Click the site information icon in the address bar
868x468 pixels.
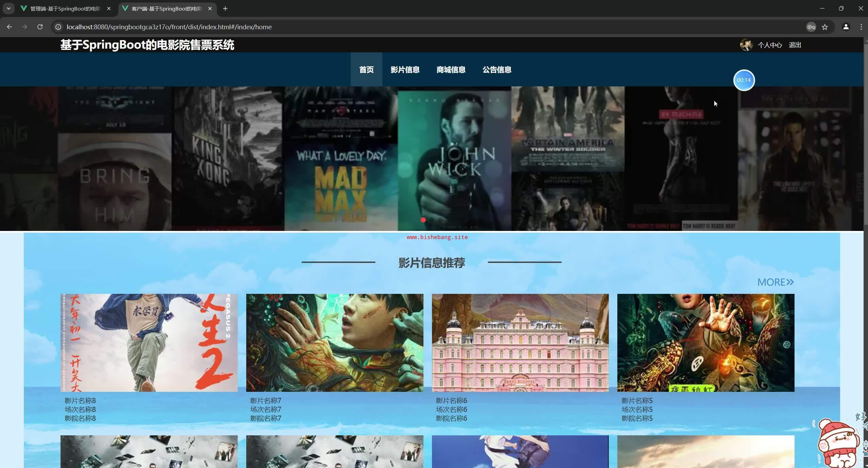(58, 27)
